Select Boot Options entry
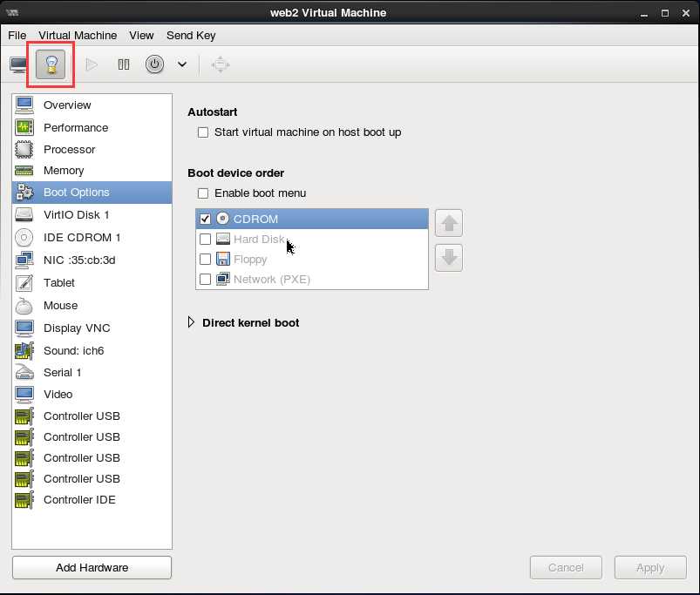Image resolution: width=700 pixels, height=595 pixels. 92,193
